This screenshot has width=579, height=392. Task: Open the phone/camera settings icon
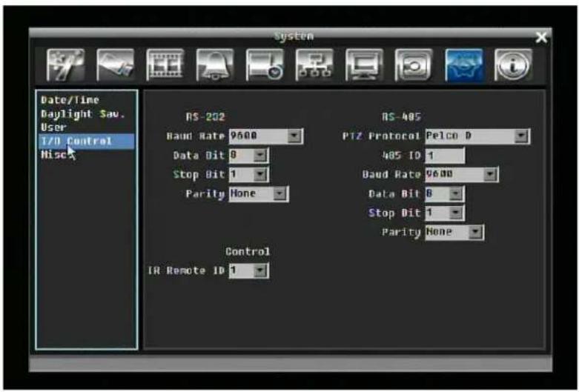(116, 65)
